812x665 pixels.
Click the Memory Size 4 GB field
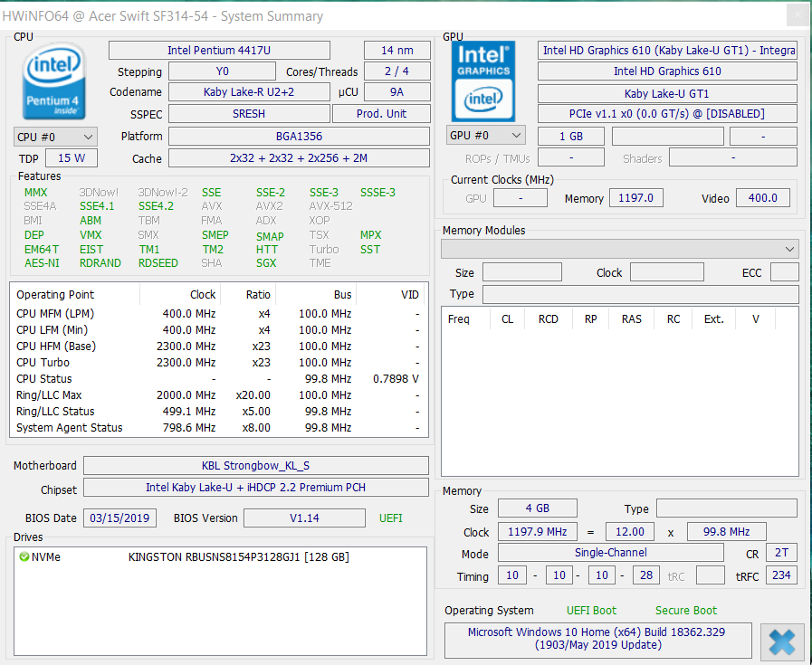(538, 508)
